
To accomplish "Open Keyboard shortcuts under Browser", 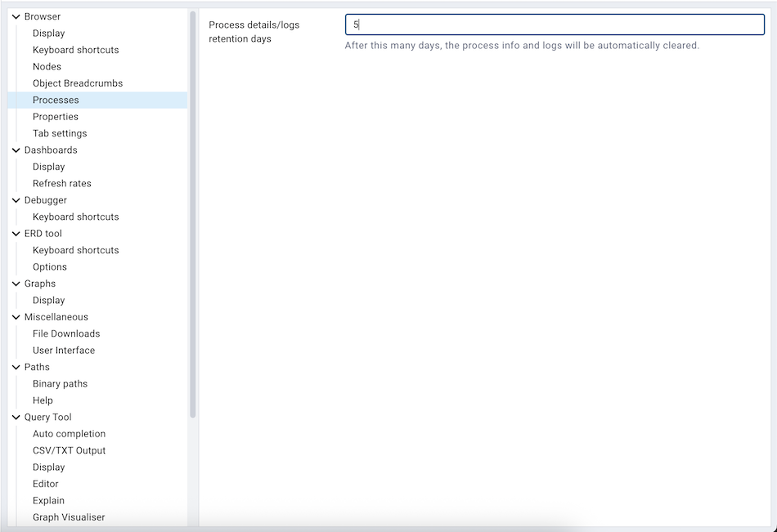I will (x=75, y=49).
